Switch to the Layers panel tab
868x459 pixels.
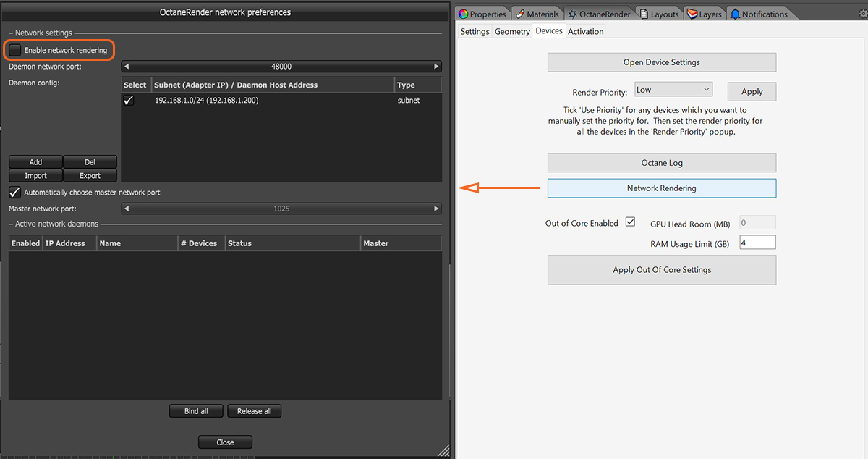coord(705,14)
